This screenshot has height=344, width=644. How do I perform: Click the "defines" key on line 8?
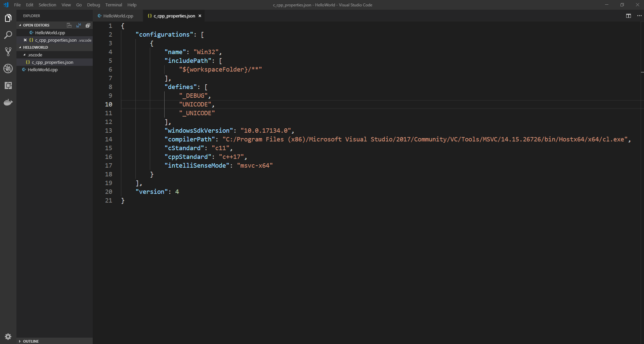pos(180,87)
